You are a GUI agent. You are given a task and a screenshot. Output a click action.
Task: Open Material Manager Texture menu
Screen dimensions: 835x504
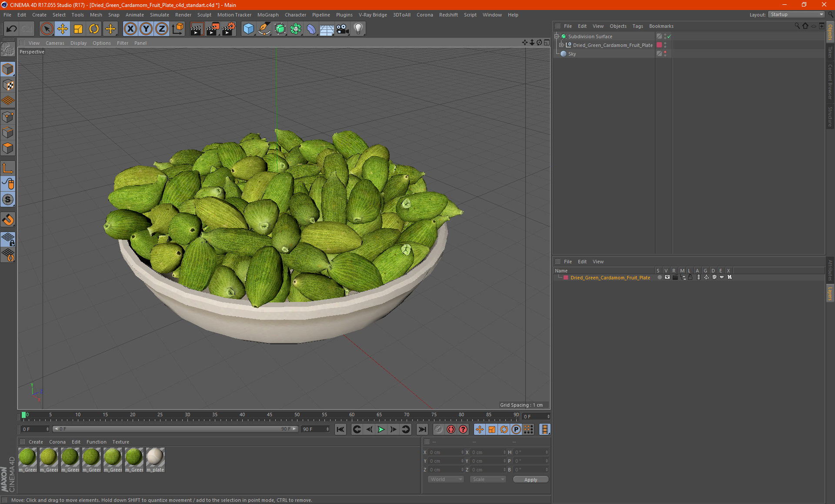click(x=120, y=442)
